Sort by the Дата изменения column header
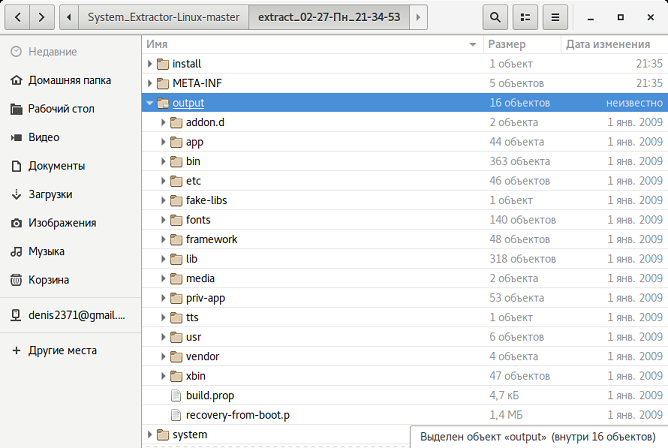Viewport: 668px width, 448px height. [x=614, y=44]
